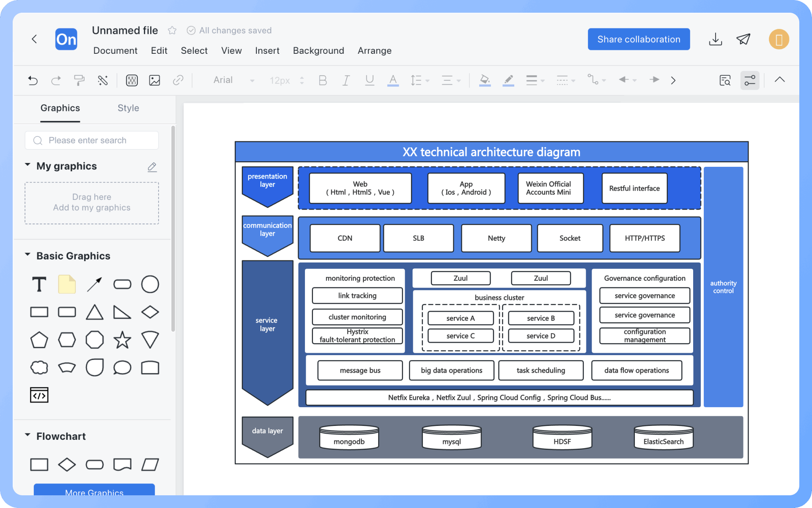Collapse the Flowchart section
This screenshot has width=812, height=508.
tap(27, 435)
